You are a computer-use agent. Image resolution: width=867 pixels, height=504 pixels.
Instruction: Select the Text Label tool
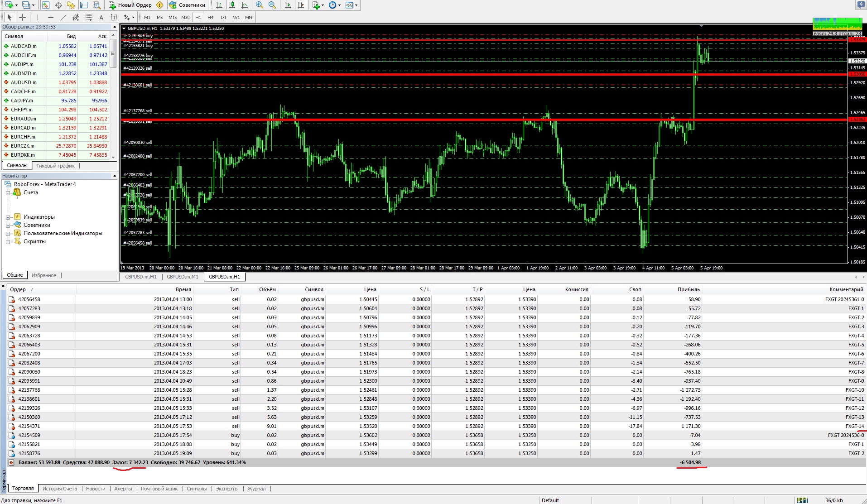coord(114,17)
